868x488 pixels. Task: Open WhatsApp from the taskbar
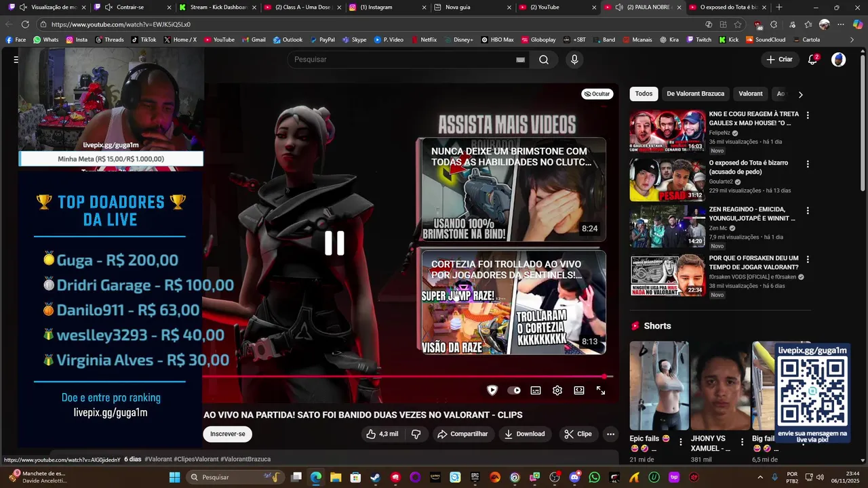coord(595,477)
